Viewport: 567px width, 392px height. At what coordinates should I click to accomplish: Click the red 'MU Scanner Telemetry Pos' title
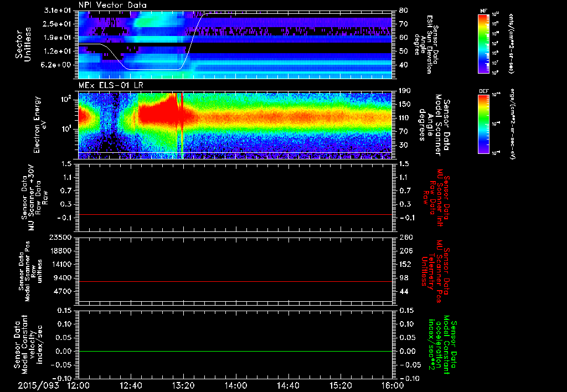pyautogui.click(x=435, y=271)
